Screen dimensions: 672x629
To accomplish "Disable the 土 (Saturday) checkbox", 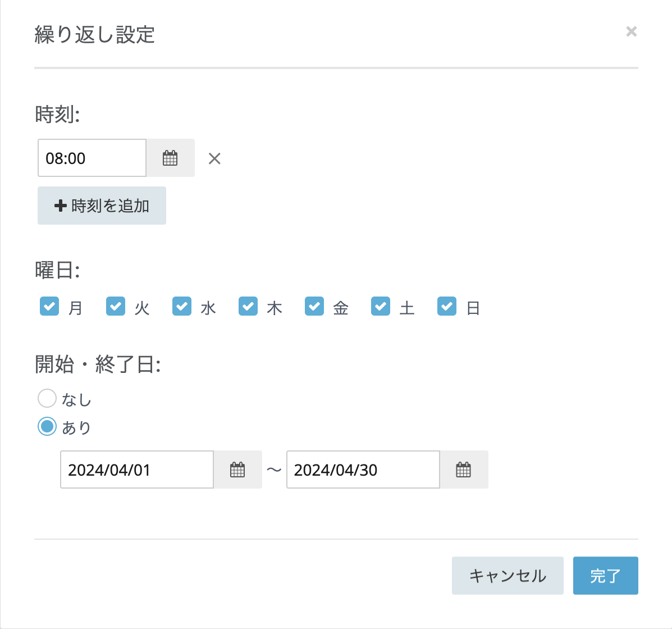I will coord(380,306).
